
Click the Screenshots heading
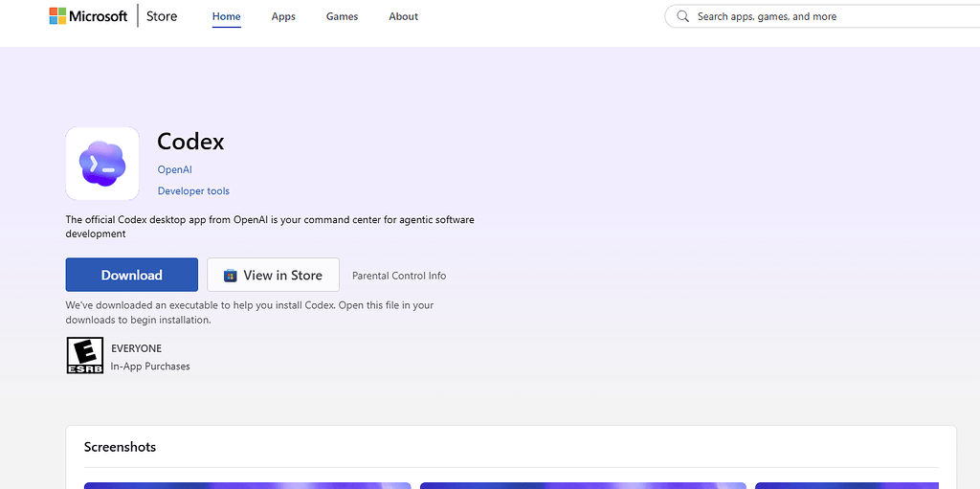pos(120,447)
